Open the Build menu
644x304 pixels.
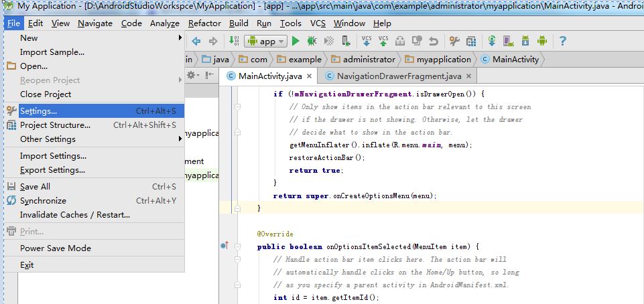(x=239, y=23)
